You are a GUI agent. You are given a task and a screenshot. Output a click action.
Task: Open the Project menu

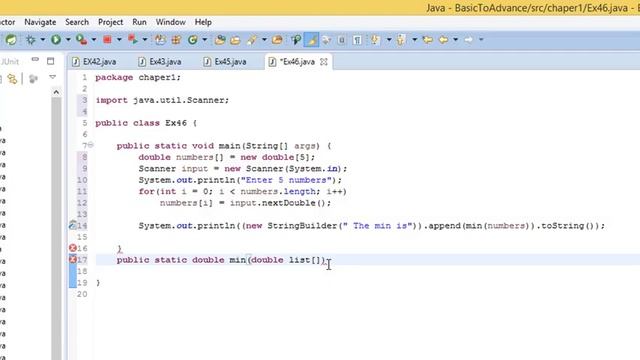tap(111, 22)
